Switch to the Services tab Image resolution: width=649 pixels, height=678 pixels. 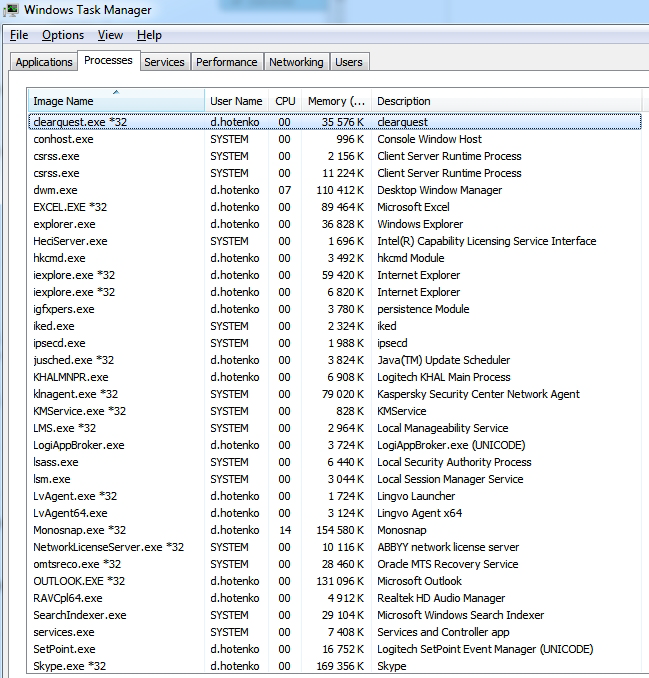(x=164, y=62)
